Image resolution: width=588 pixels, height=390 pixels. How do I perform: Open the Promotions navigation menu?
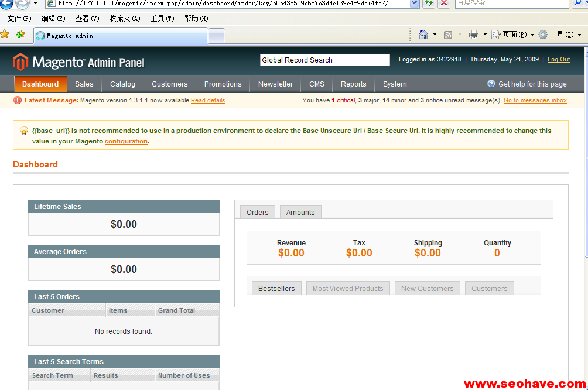(x=223, y=84)
